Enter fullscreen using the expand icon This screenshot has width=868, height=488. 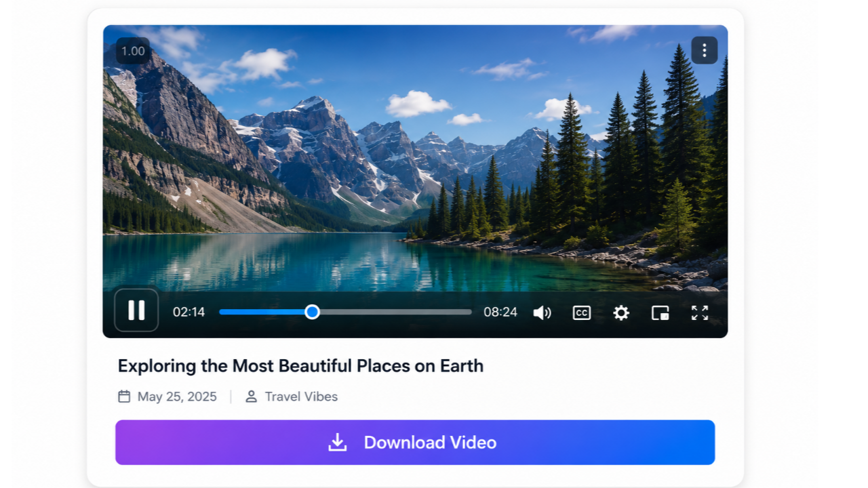700,312
